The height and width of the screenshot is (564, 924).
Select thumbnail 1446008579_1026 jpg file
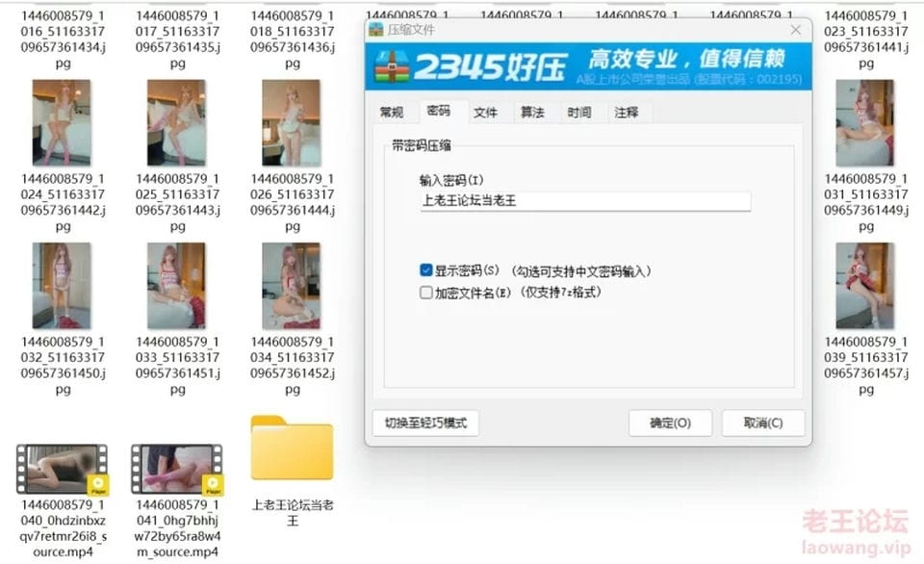[x=292, y=122]
